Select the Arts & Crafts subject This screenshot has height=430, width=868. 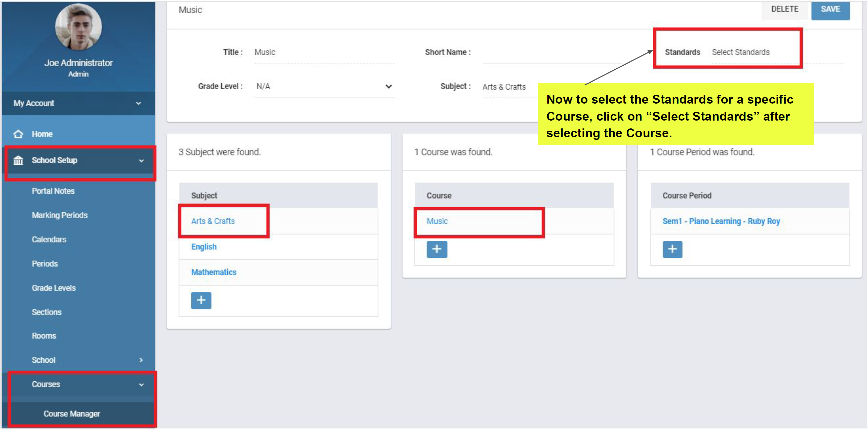pyautogui.click(x=213, y=221)
